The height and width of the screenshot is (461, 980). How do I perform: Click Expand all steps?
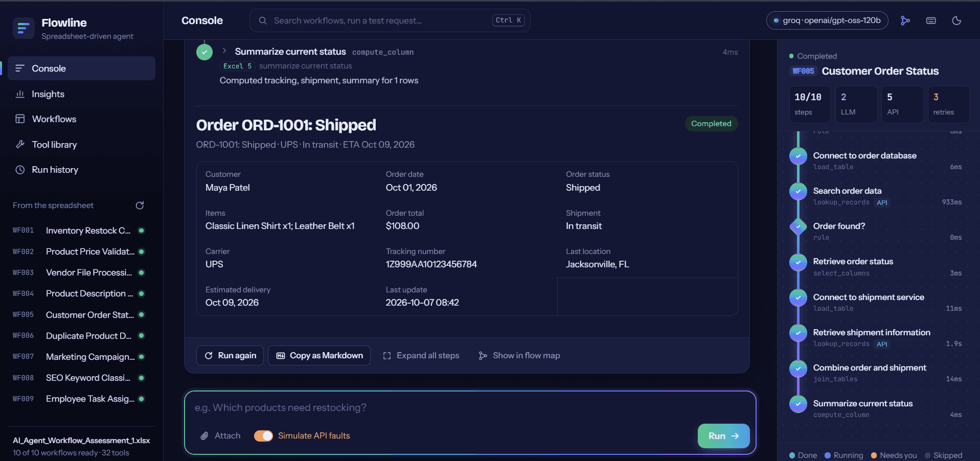pyautogui.click(x=421, y=356)
